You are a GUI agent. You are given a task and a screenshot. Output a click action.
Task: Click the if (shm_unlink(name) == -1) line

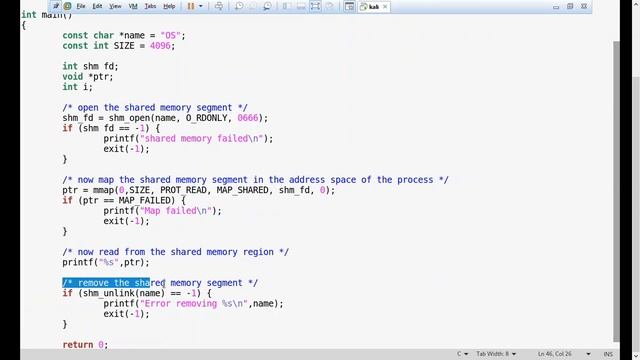tap(137, 293)
